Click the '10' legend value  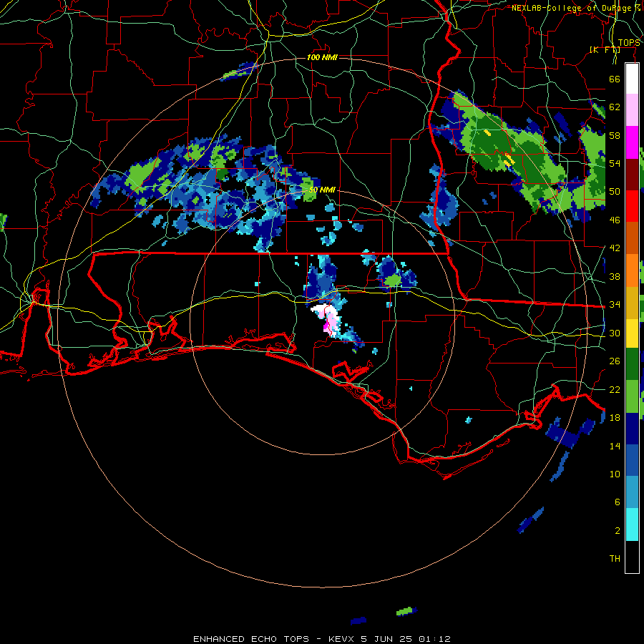615,474
